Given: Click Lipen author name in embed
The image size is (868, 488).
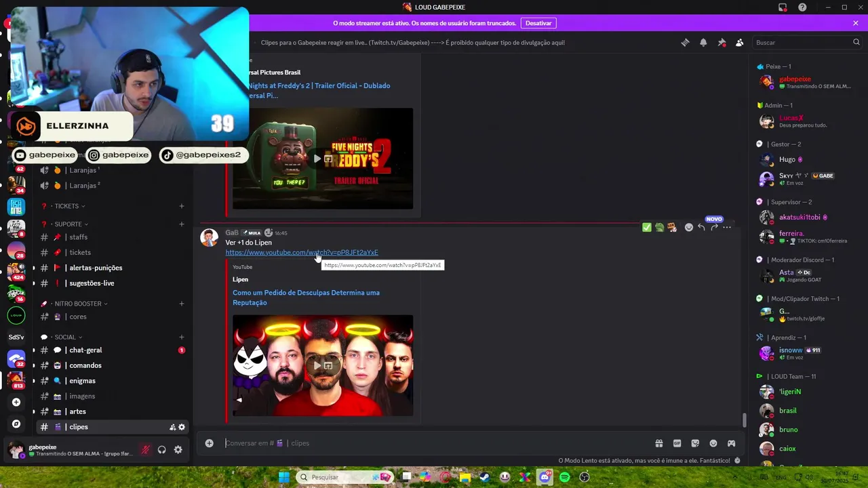Looking at the screenshot, I should [240, 279].
